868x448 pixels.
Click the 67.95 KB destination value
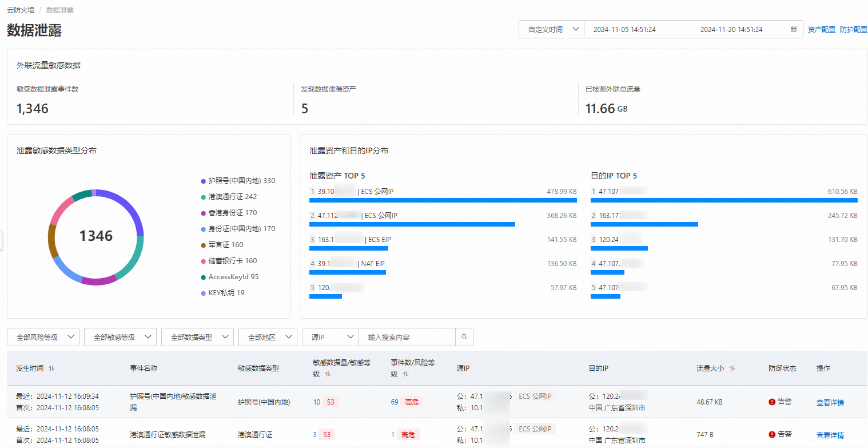(x=844, y=288)
